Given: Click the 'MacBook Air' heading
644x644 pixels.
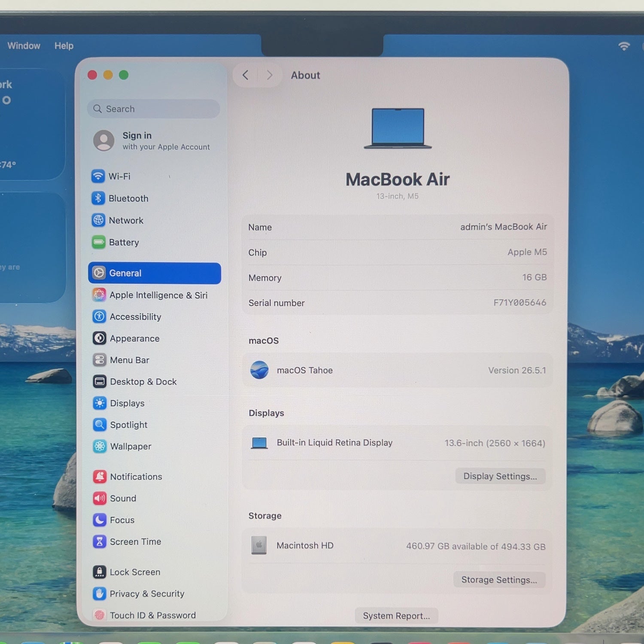Looking at the screenshot, I should pyautogui.click(x=398, y=179).
